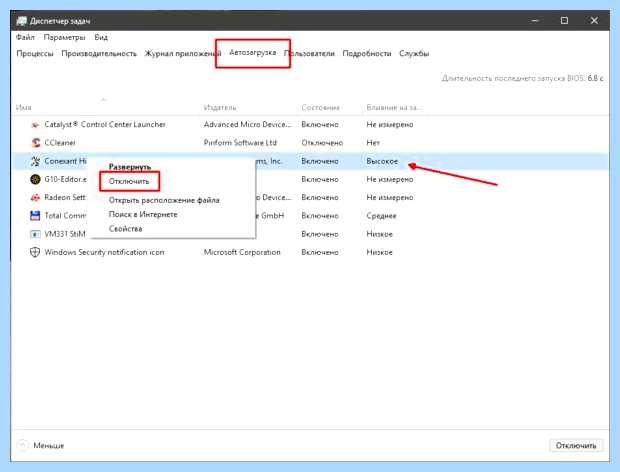Image resolution: width=620 pixels, height=472 pixels.
Task: Switch to the Подробности tab
Action: click(367, 53)
